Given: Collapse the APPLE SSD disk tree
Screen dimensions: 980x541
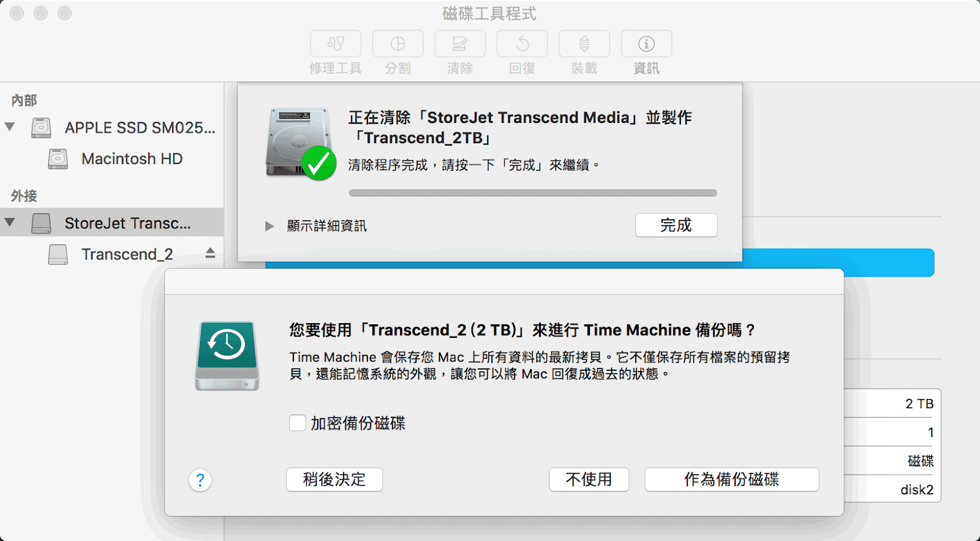Looking at the screenshot, I should pyautogui.click(x=10, y=127).
